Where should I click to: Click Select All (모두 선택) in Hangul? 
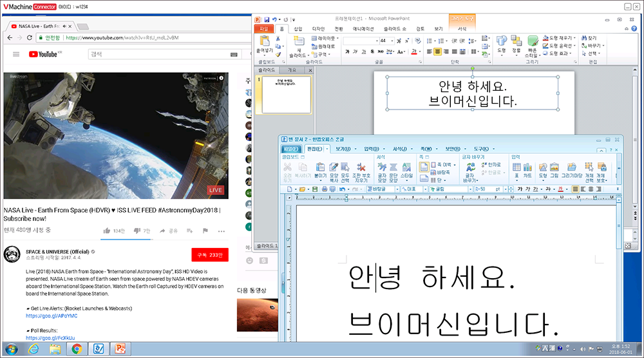click(345, 172)
